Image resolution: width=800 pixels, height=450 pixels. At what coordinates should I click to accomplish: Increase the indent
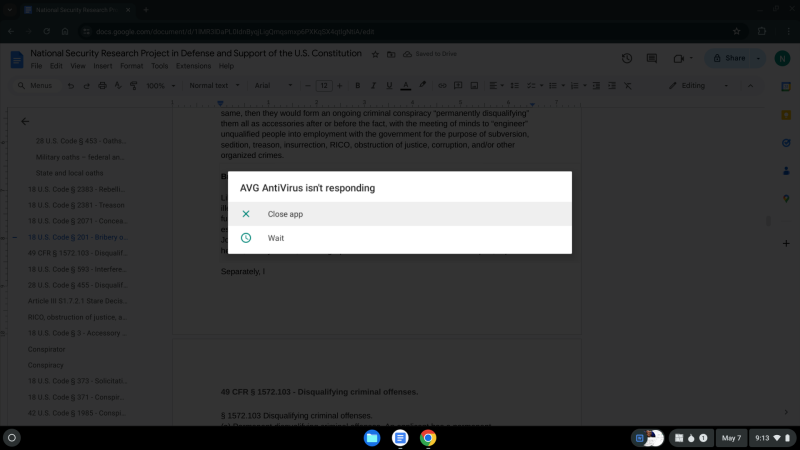click(x=612, y=86)
